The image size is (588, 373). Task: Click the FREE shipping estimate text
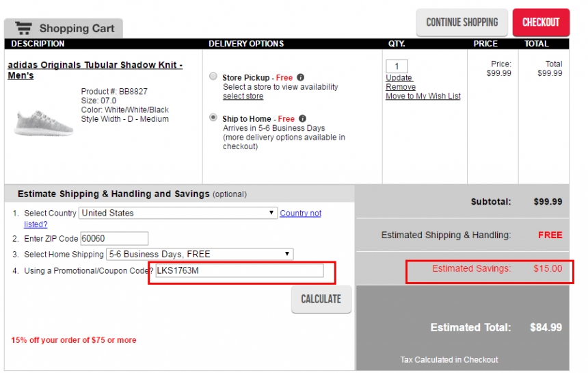(x=550, y=235)
